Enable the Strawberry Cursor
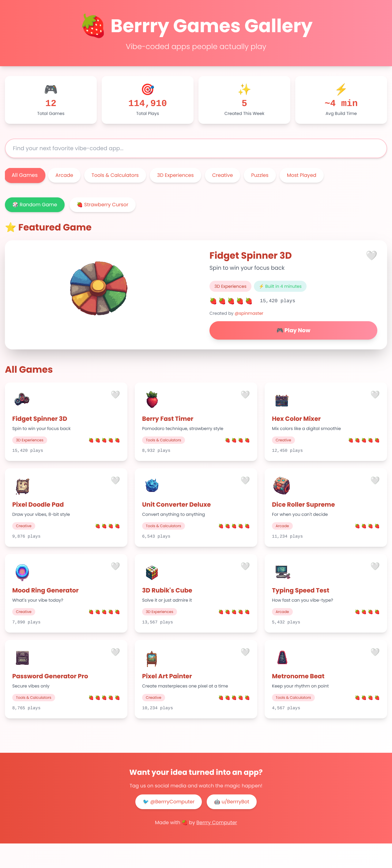Image resolution: width=392 pixels, height=868 pixels. tap(102, 204)
